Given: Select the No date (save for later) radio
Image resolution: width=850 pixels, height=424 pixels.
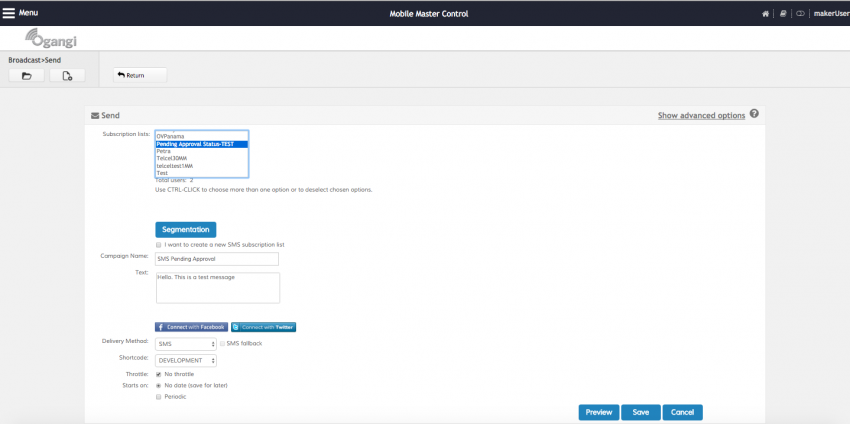Looking at the screenshot, I should 159,385.
